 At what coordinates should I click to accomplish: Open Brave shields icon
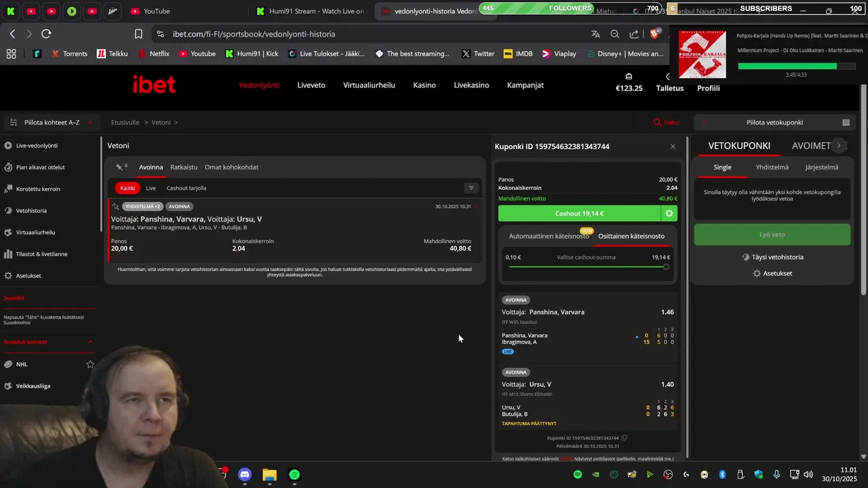(655, 34)
